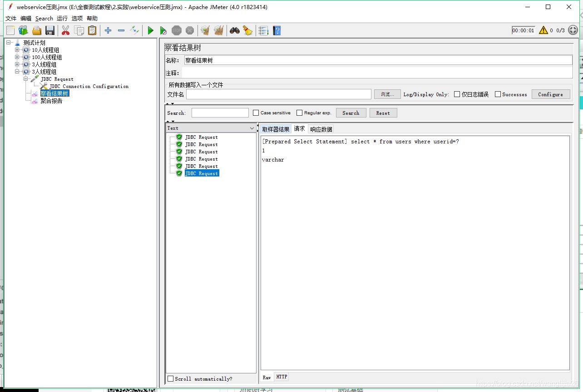Click the yellow warning triangle log icon
Viewport: 583px width, 392px height.
(543, 30)
